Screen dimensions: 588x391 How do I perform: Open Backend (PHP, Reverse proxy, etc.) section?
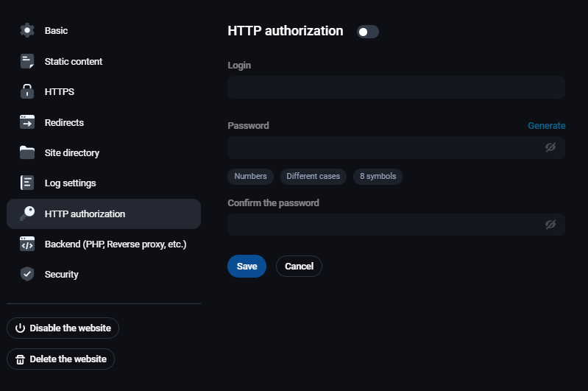pos(115,244)
